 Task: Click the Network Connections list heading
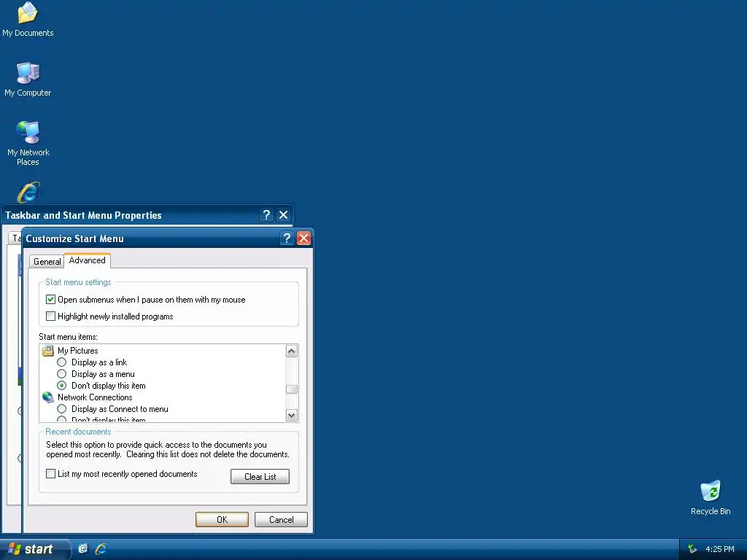(95, 397)
